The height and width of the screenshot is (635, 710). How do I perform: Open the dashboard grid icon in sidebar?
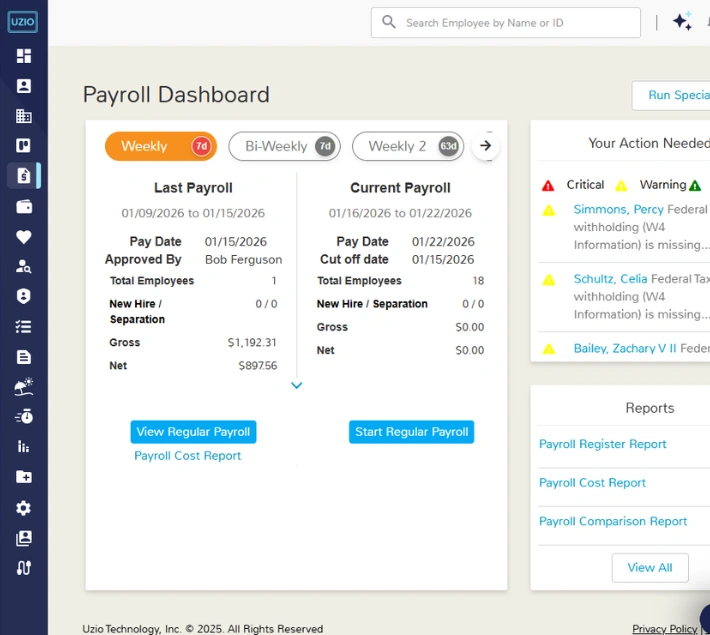(x=24, y=56)
